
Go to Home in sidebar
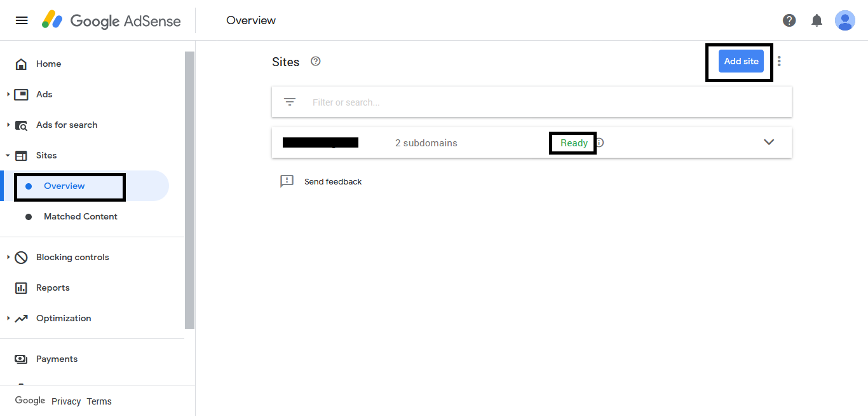tap(48, 64)
